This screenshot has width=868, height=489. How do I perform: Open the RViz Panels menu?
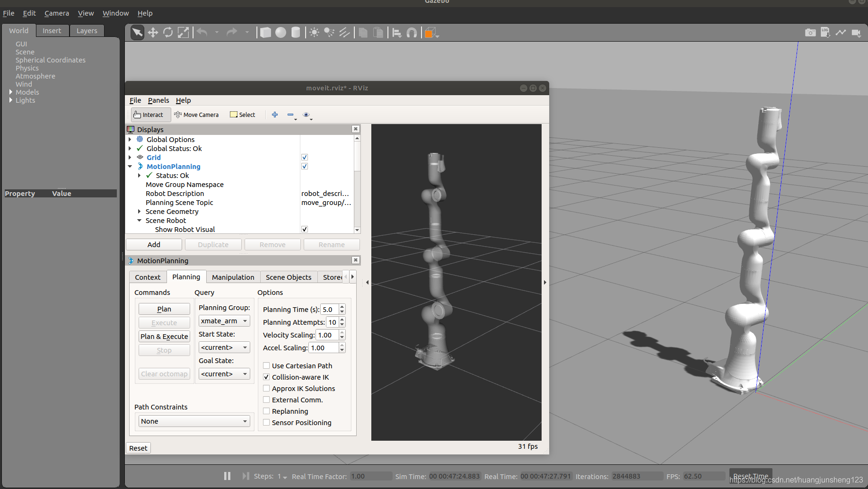(158, 100)
